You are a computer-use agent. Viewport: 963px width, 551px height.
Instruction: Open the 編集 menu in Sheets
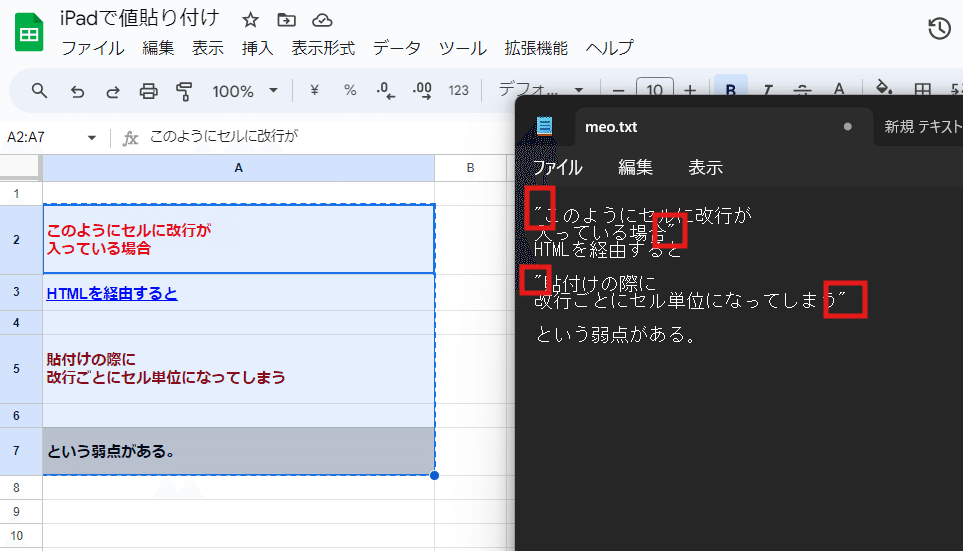[158, 48]
